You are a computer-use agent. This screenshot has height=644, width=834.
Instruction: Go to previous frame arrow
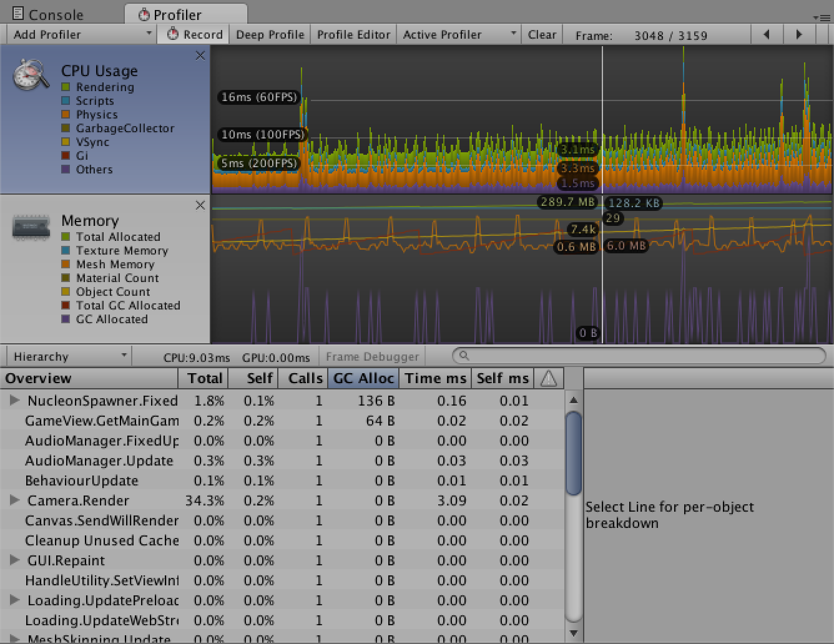767,34
